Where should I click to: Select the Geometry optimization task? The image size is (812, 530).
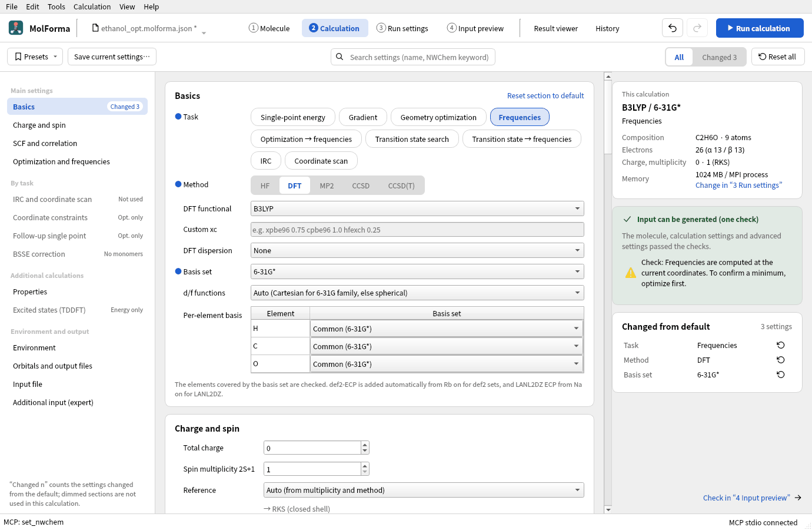point(438,117)
